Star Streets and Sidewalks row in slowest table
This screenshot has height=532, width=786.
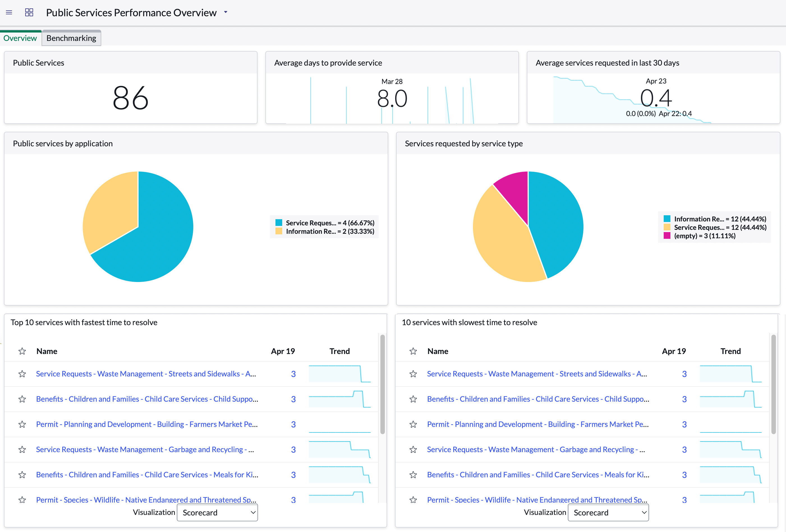pyautogui.click(x=413, y=374)
